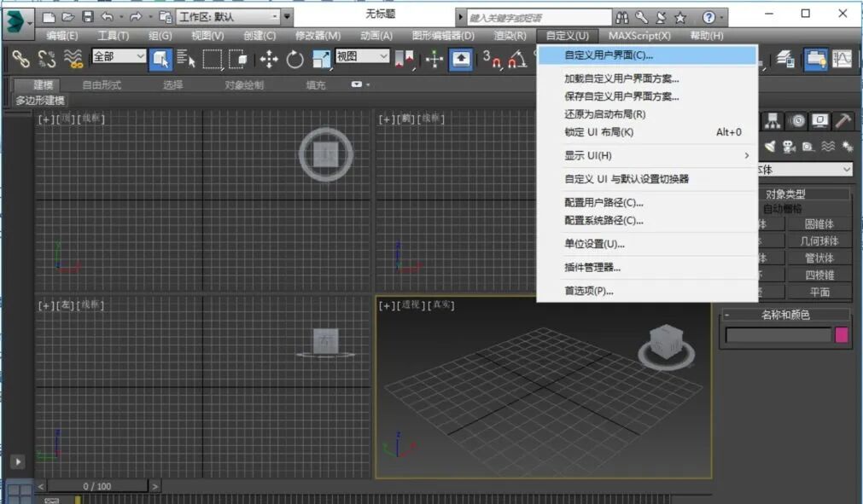This screenshot has height=504, width=863.
Task: Open the MAXScript(X) menu
Action: click(639, 36)
